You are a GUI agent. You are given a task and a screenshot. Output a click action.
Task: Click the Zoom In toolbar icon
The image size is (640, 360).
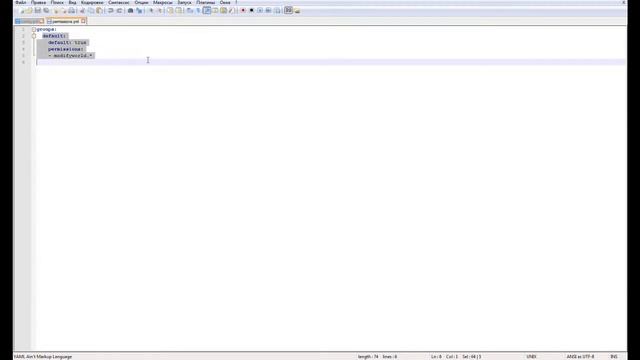[x=151, y=11]
